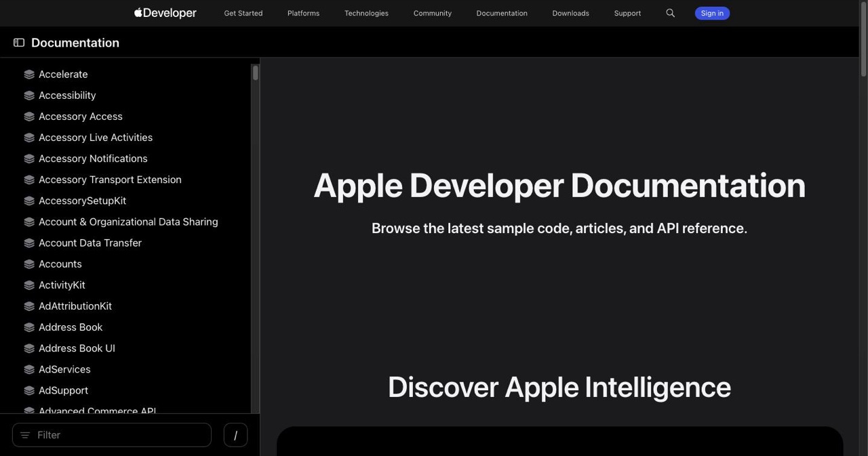Click the stack icon beside Accessory Notifications
The height and width of the screenshot is (456, 868).
click(x=29, y=159)
